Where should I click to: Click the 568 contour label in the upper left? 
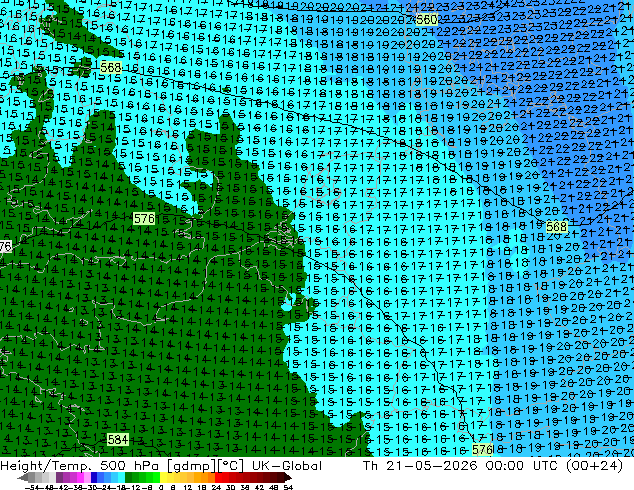[110, 67]
